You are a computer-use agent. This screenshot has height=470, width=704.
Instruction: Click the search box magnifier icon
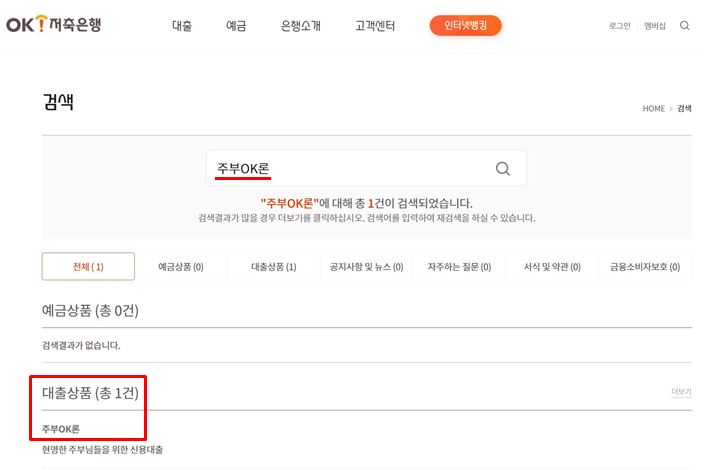pyautogui.click(x=502, y=169)
